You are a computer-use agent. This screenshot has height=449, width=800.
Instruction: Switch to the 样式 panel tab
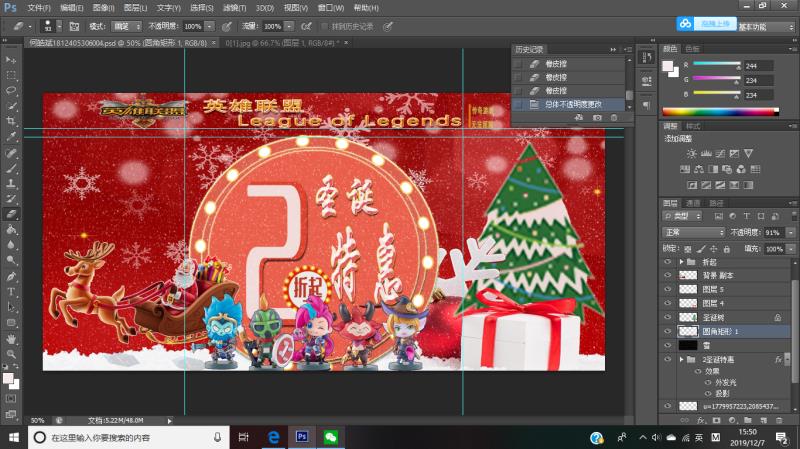(693, 126)
